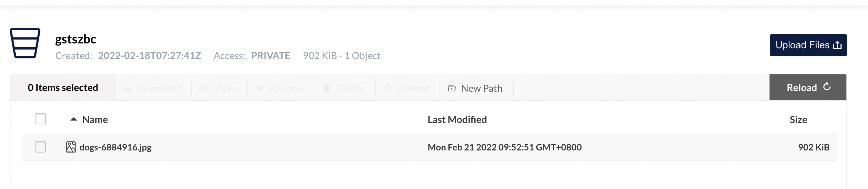Toggle the select-all checkbox in the header
The image size is (868, 189).
40,119
